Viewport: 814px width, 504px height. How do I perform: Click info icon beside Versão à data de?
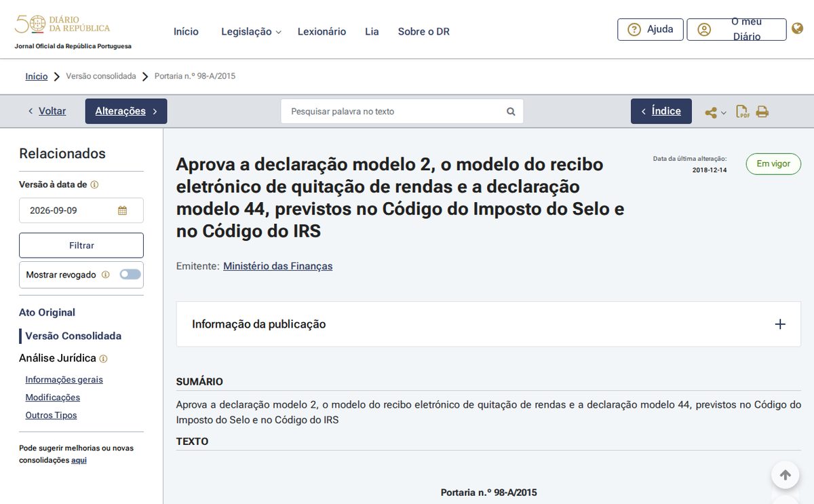click(95, 185)
